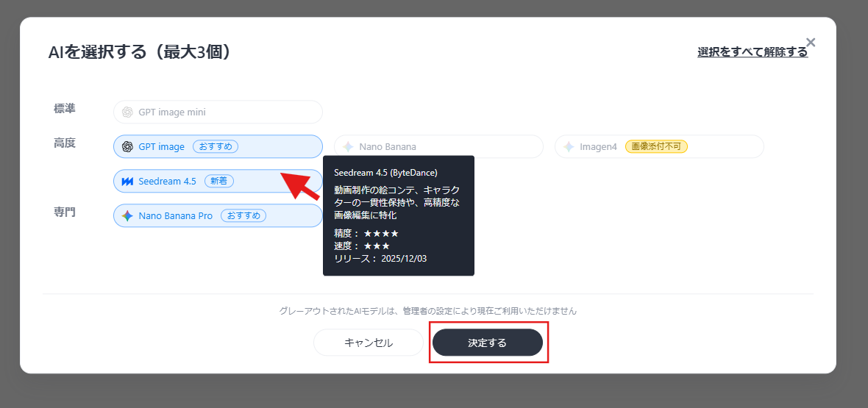Select the GPT image mini model

[218, 112]
